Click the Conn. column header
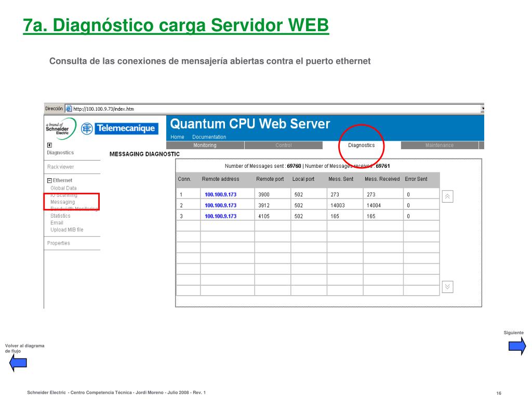Viewport: 532px width, 399px height. click(x=184, y=179)
